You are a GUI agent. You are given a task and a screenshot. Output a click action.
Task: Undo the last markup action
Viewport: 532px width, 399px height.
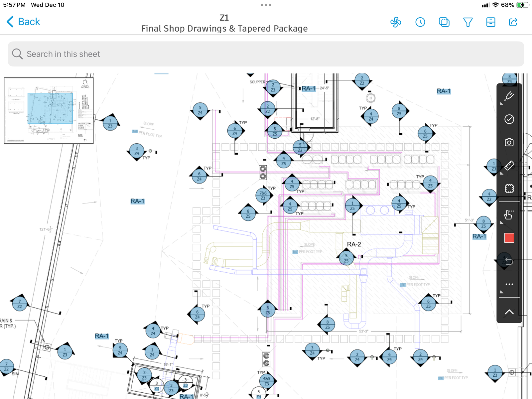point(509,261)
